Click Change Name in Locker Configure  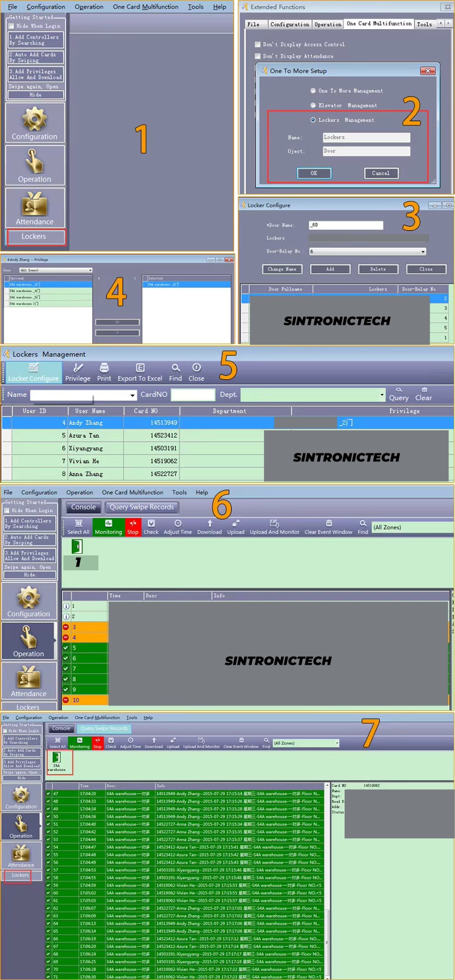pyautogui.click(x=283, y=269)
